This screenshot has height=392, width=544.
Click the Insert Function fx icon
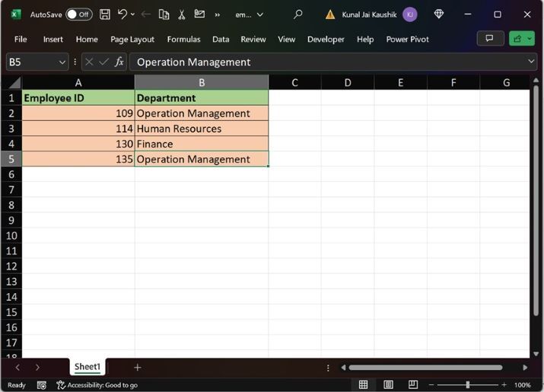point(119,62)
